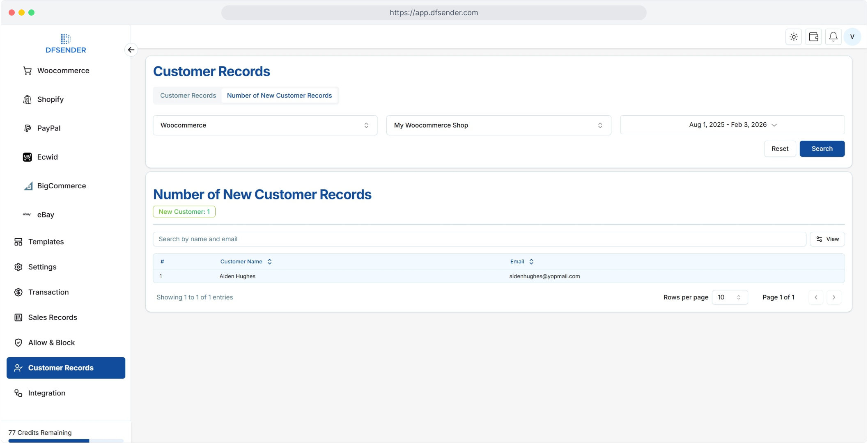This screenshot has height=443, width=868.
Task: Open PayPal in the sidebar
Action: pyautogui.click(x=48, y=128)
